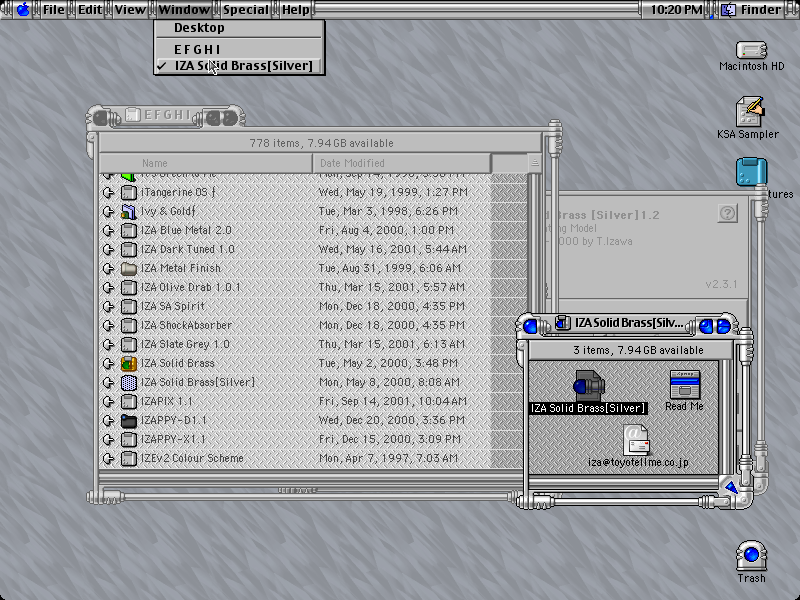Click the EFGHI window title proxy icon
This screenshot has width=800, height=600.
pos(133,115)
